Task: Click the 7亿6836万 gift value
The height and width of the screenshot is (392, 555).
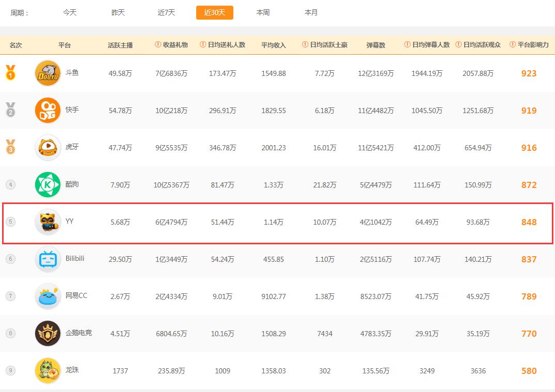Action: [x=171, y=73]
